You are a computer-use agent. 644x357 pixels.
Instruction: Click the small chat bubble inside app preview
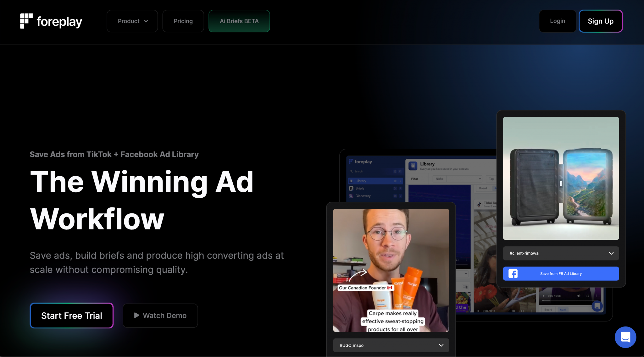[597, 306]
